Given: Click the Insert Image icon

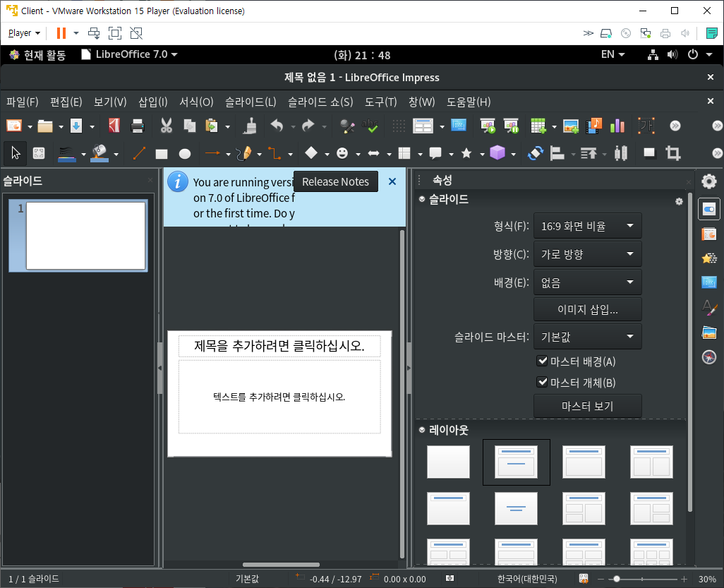Looking at the screenshot, I should pos(571,126).
